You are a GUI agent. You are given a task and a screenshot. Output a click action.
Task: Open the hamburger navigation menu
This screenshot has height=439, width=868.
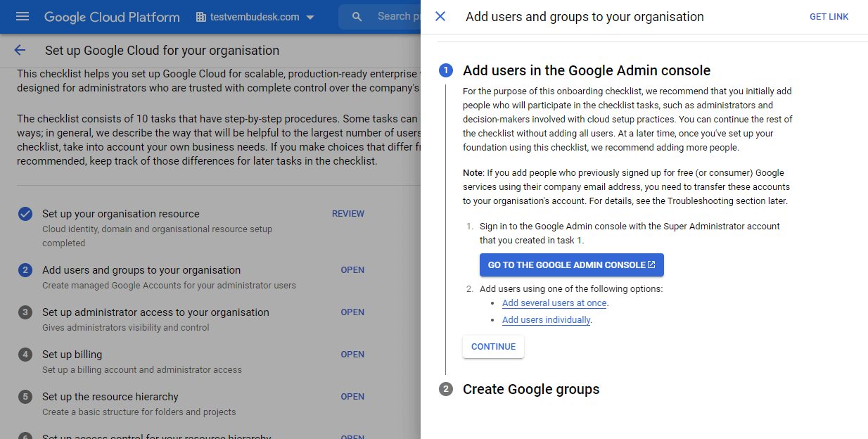(x=23, y=16)
